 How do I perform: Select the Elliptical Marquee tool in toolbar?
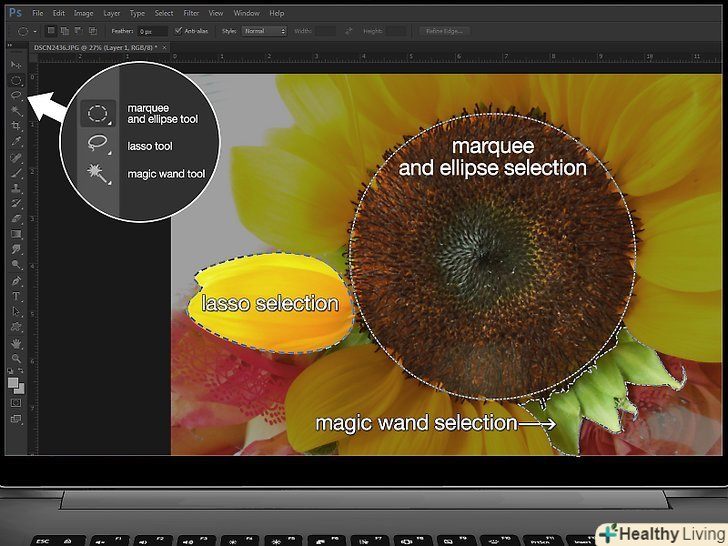[16, 79]
